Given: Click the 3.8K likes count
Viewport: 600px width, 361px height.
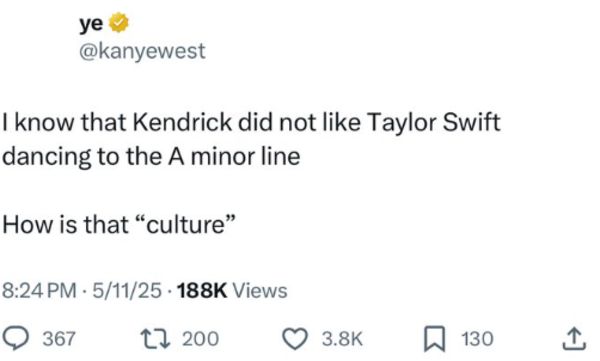Looking at the screenshot, I should [x=342, y=339].
